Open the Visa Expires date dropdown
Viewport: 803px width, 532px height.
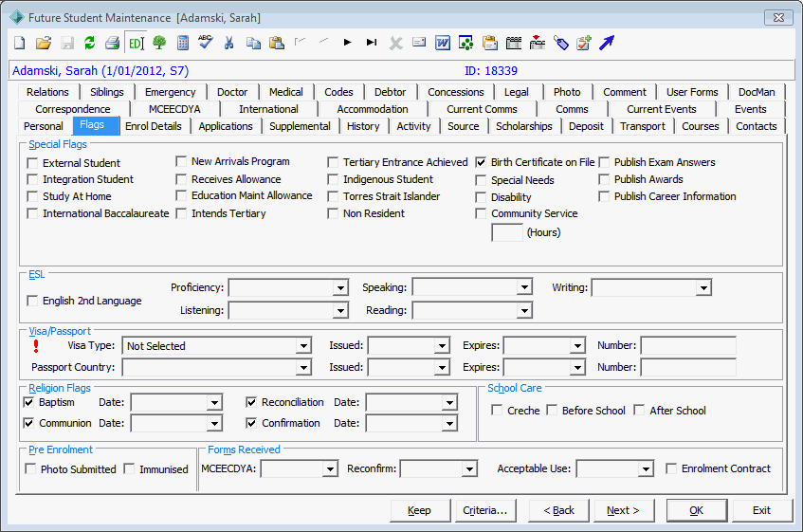point(577,345)
